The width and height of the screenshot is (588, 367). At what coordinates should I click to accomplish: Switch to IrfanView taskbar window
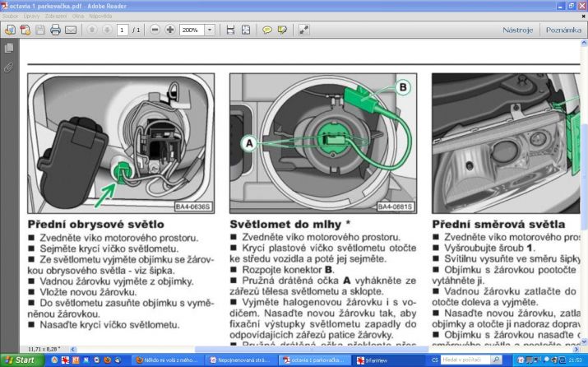391,360
